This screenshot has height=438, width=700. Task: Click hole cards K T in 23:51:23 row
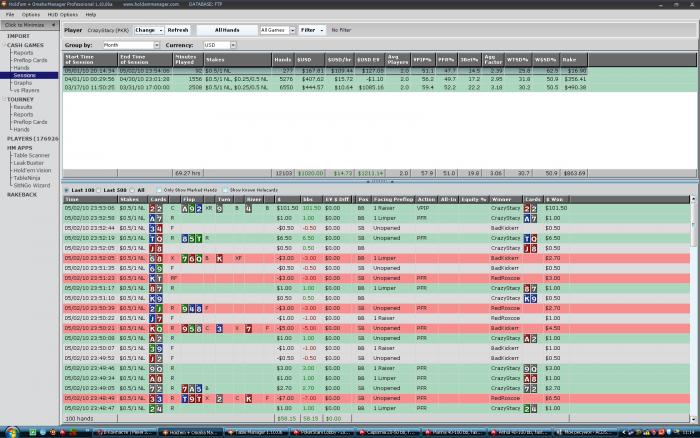[155, 278]
